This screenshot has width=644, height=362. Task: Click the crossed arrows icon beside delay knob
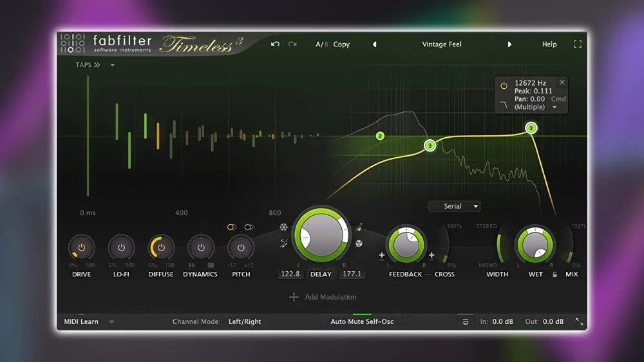[284, 243]
